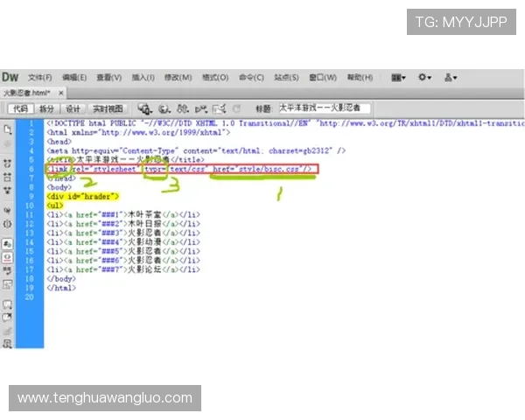Open the 帮助(H) menu
This screenshot has width=525, height=420.
(x=360, y=78)
